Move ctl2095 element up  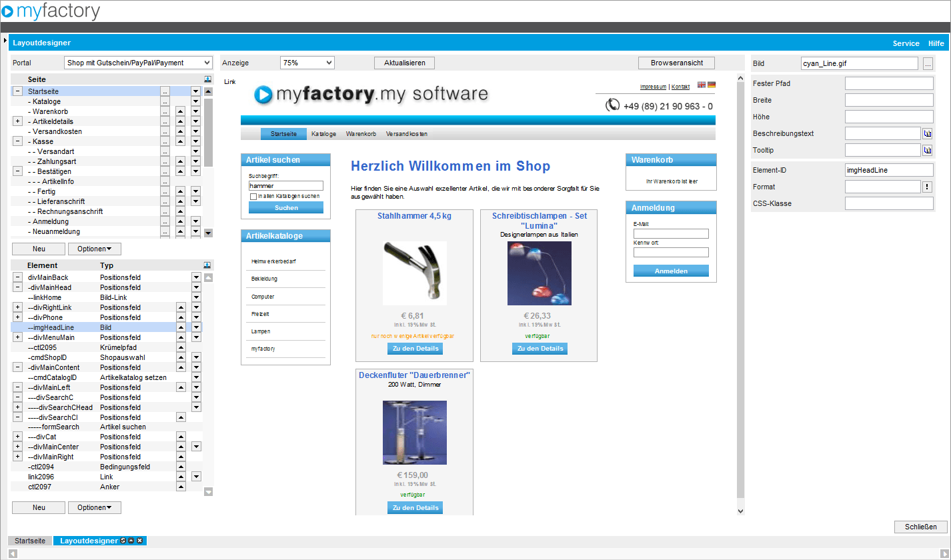(180, 347)
